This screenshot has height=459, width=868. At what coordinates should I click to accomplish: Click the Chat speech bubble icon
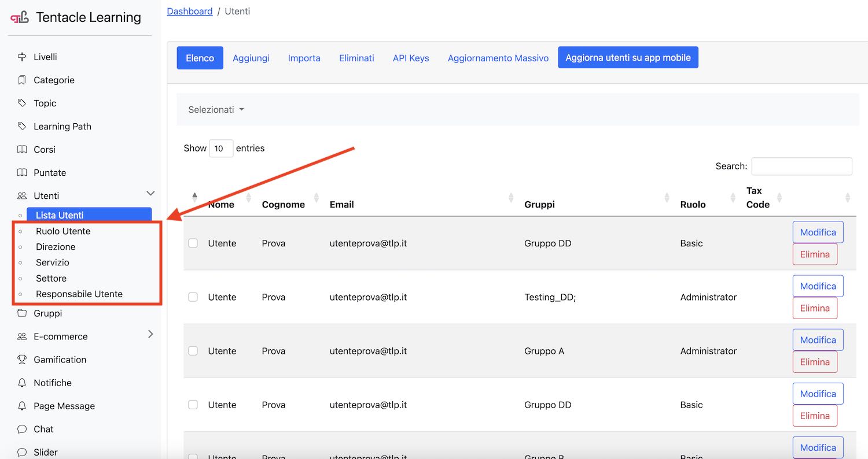[22, 429]
